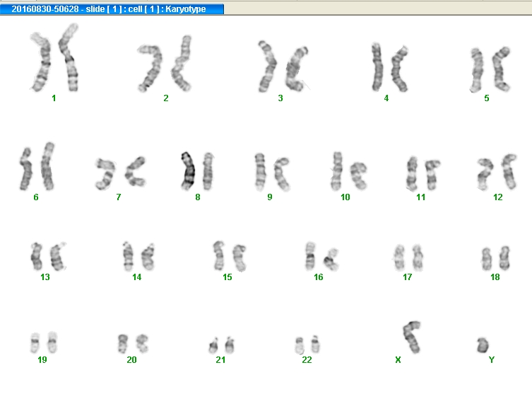This screenshot has height=406, width=532.
Task: Select the Karyotype window title tab
Action: pyautogui.click(x=112, y=9)
